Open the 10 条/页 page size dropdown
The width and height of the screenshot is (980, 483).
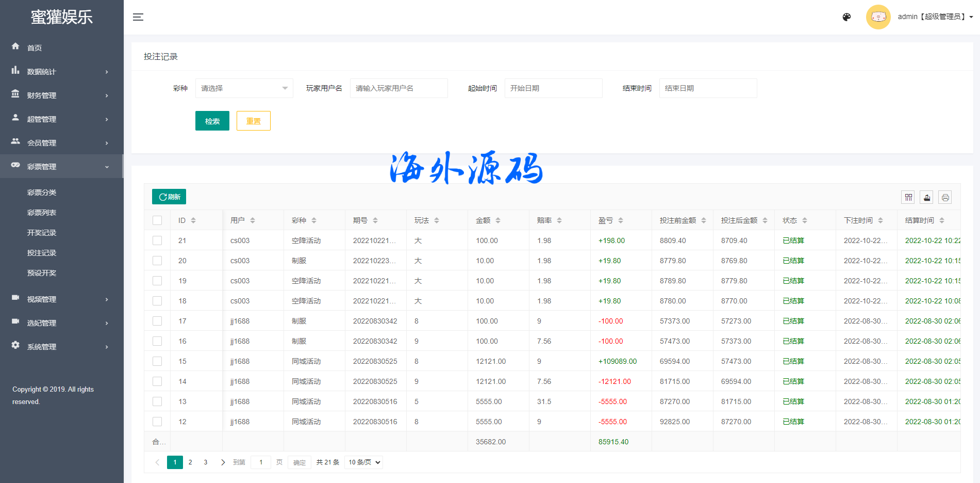coord(364,462)
